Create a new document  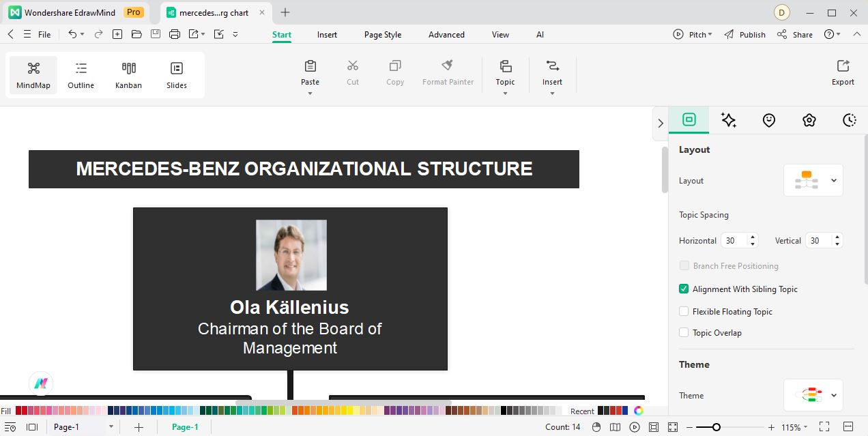117,34
